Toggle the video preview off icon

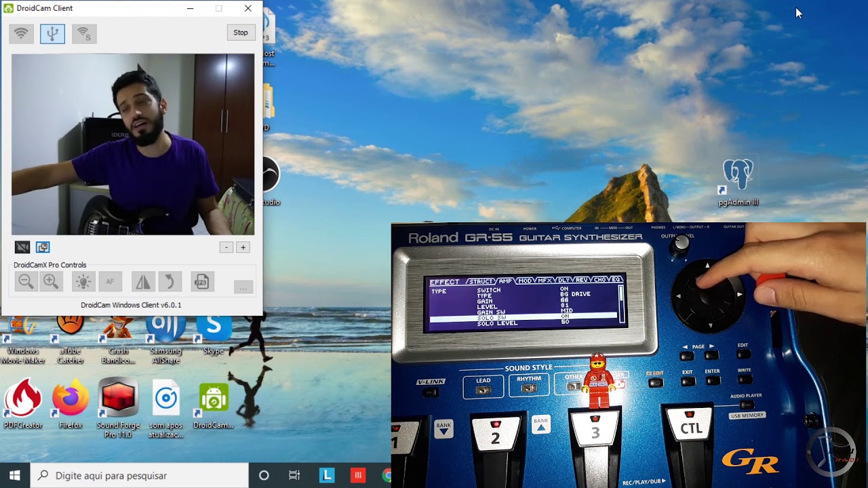[22, 247]
